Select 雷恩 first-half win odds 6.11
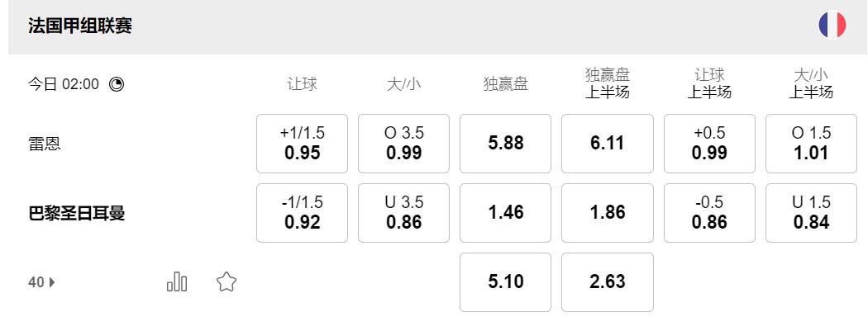This screenshot has width=868, height=331. (608, 144)
